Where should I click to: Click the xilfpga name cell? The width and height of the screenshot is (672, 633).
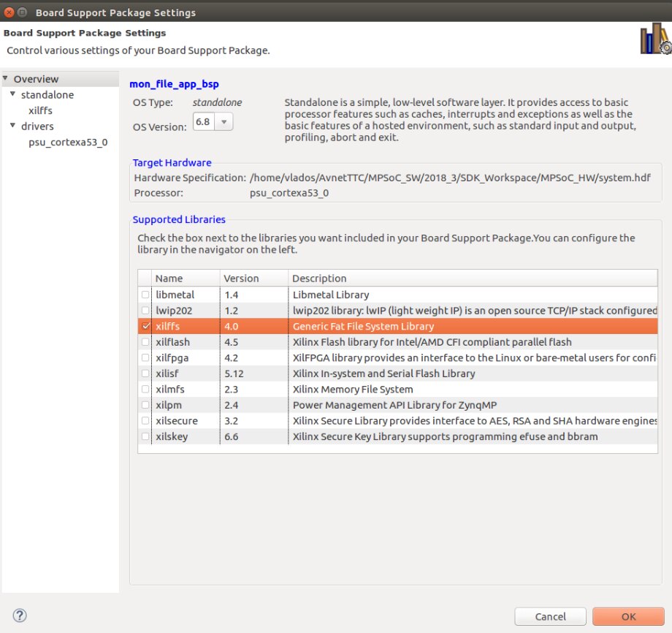(172, 357)
